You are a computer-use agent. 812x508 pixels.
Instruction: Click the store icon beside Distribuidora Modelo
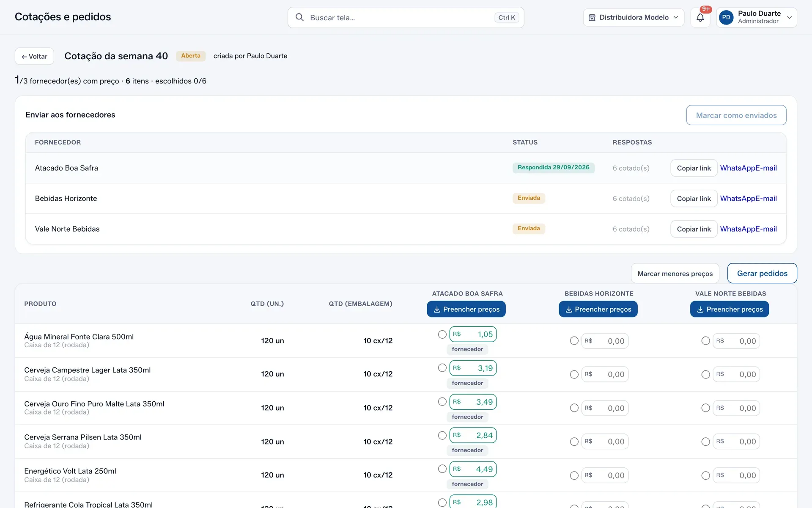click(x=592, y=17)
